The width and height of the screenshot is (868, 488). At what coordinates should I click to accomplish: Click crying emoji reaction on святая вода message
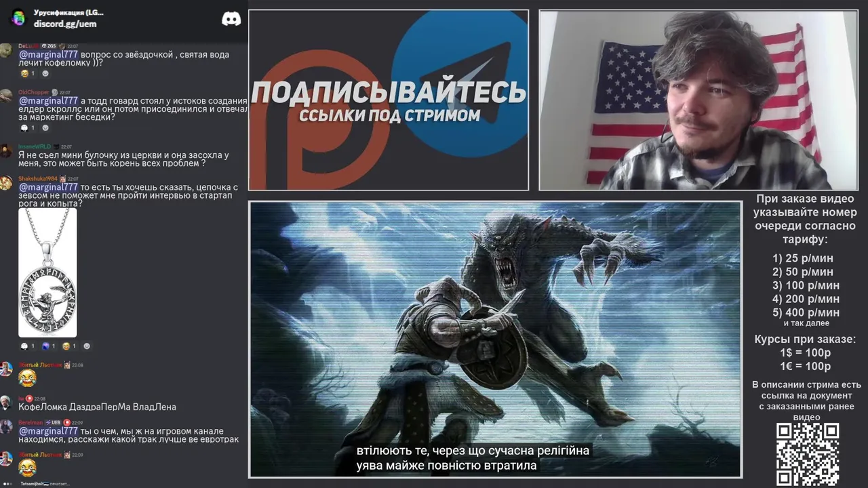pos(28,73)
